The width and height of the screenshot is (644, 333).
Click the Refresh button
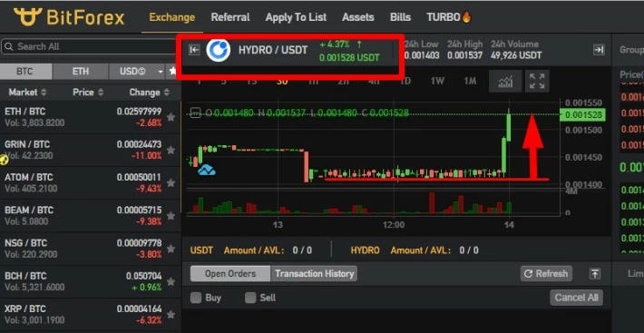(x=546, y=273)
